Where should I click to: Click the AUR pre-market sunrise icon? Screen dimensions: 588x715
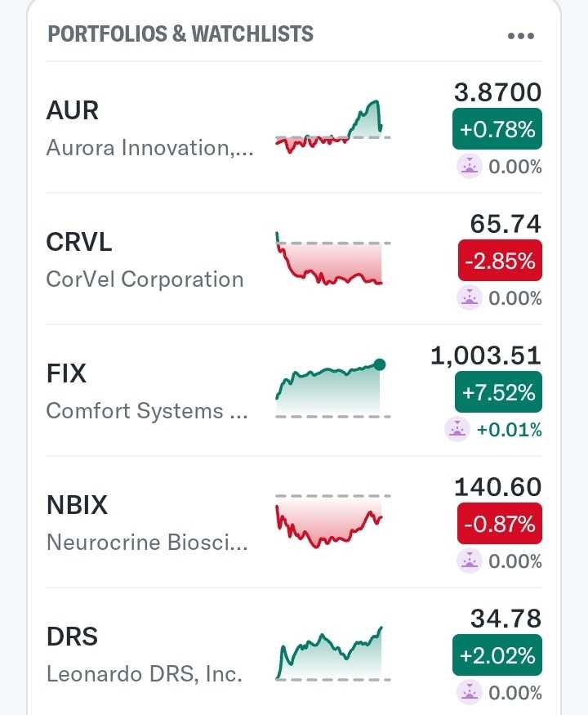[x=470, y=167]
